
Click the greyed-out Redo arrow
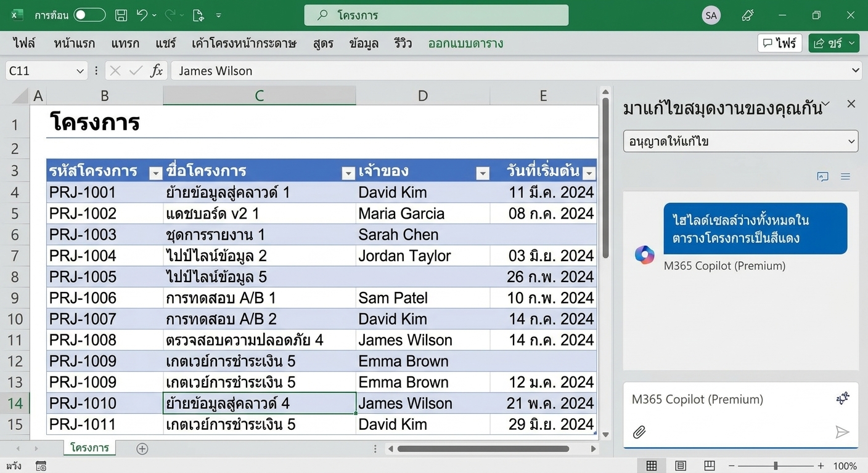tap(170, 15)
